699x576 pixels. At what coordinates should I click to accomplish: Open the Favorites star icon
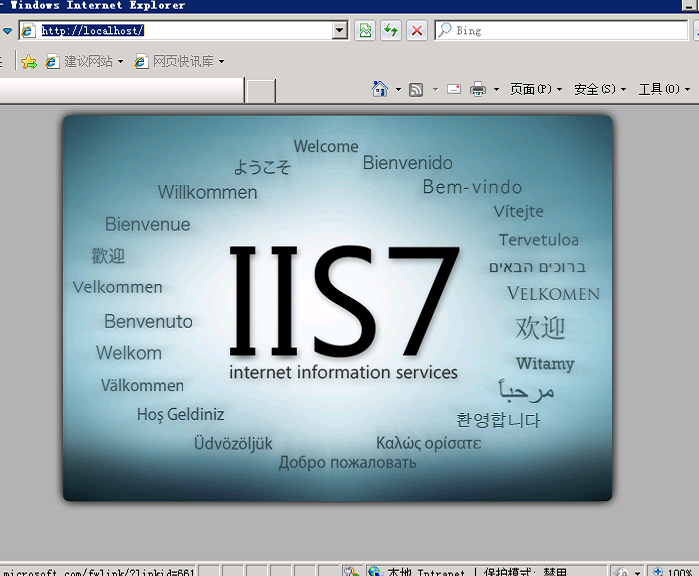point(29,62)
